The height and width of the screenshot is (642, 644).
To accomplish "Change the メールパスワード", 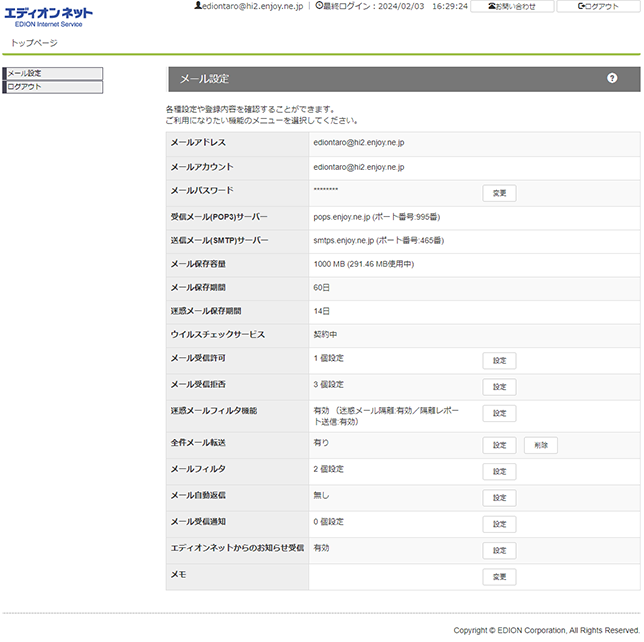I will 499,193.
